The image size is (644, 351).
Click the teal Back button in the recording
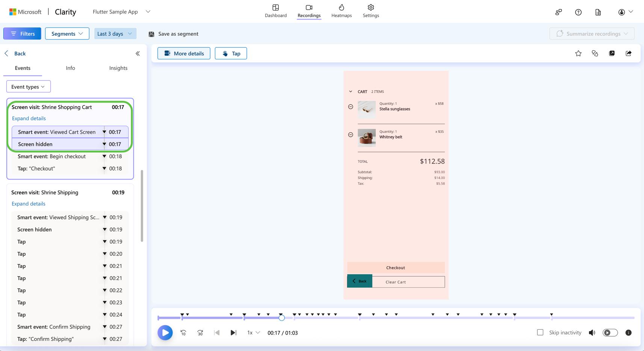[x=360, y=281]
